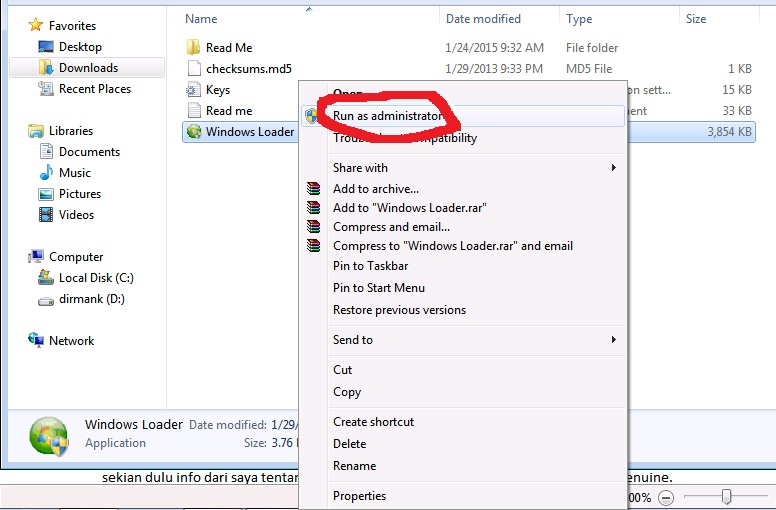
Task: Select Troubleshoot compatibility menu entry
Action: click(x=462, y=138)
